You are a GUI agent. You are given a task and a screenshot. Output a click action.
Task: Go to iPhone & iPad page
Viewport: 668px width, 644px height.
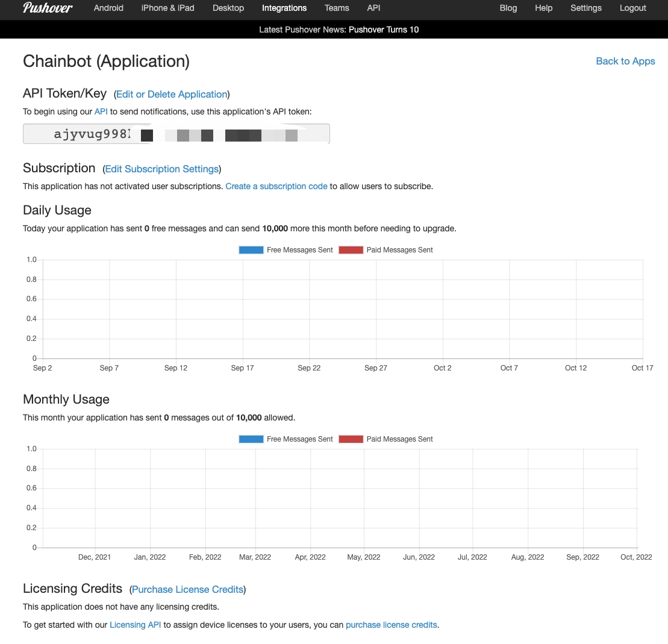tap(168, 8)
